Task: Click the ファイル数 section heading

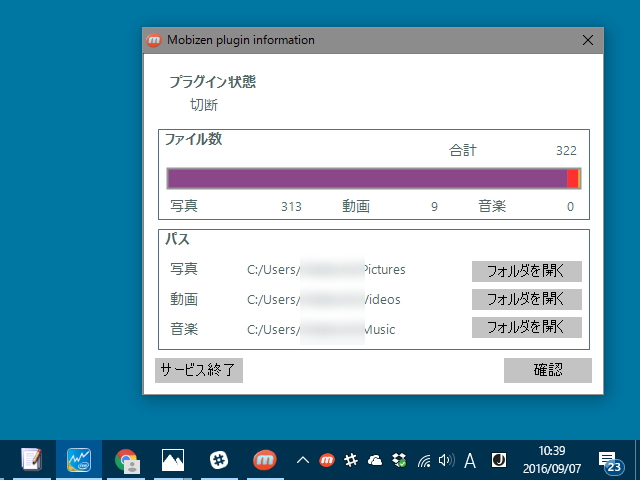Action: (193, 139)
